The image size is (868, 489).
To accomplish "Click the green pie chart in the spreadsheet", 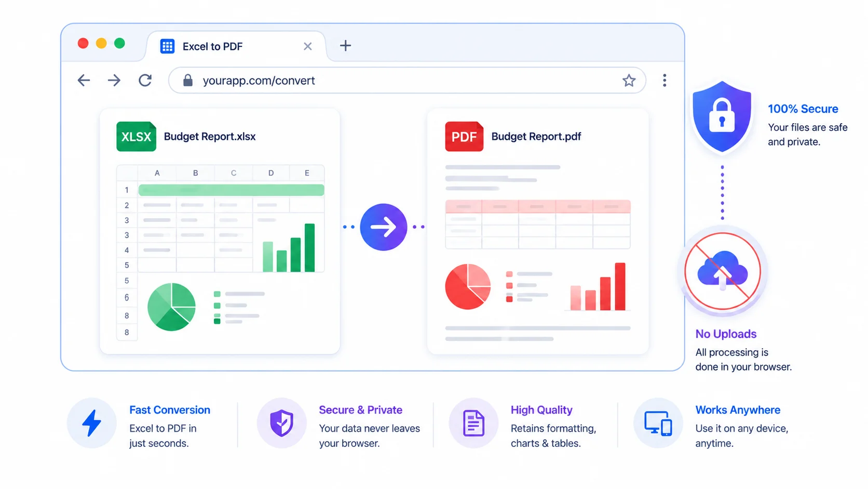I will (171, 307).
